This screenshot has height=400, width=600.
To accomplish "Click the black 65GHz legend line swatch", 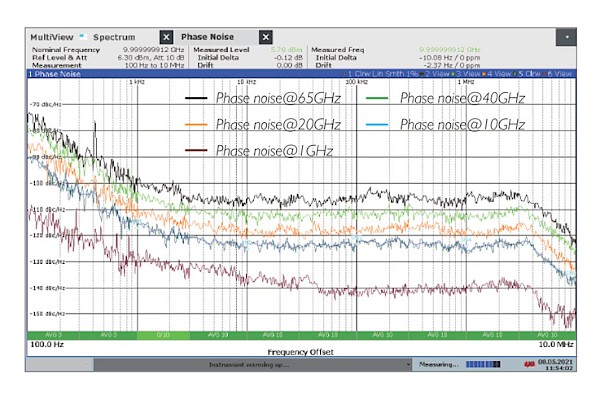I will coord(198,99).
